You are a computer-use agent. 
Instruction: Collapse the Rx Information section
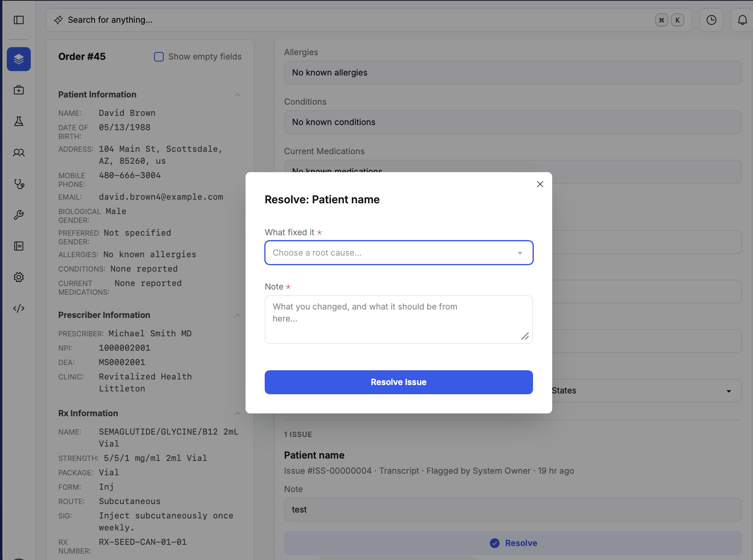coord(238,414)
